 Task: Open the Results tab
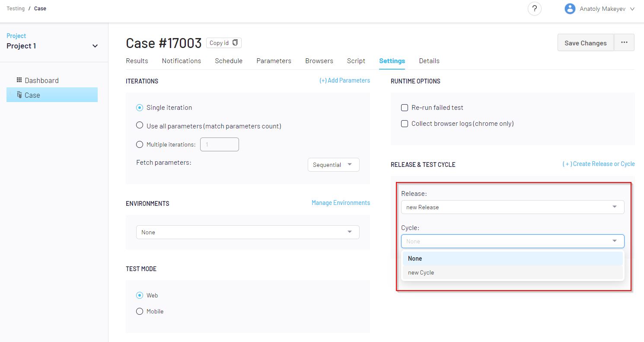pyautogui.click(x=137, y=61)
